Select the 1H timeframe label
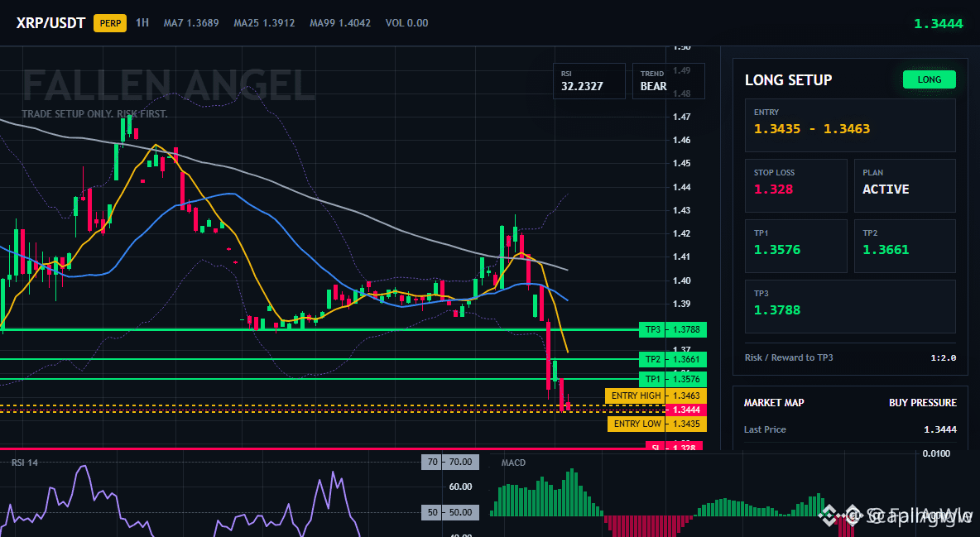 [142, 22]
